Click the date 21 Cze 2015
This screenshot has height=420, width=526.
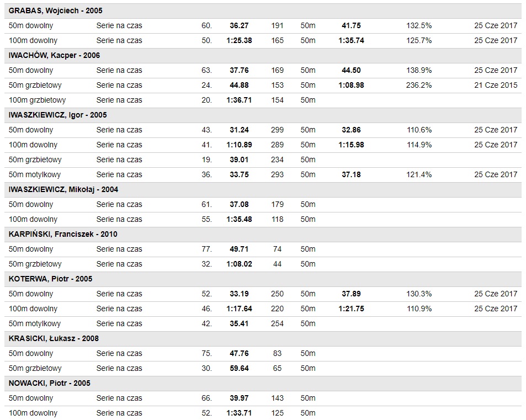click(x=496, y=85)
